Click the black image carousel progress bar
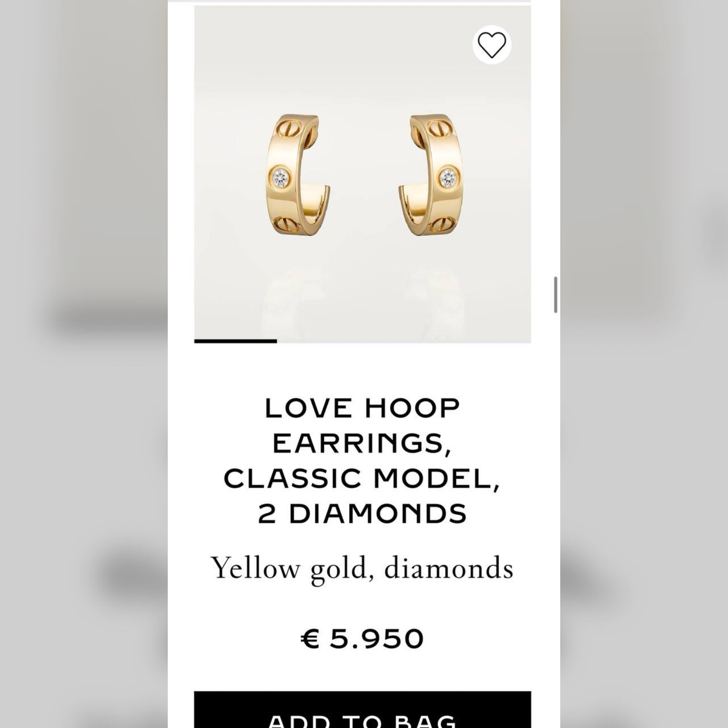728x728 pixels. coord(235,341)
